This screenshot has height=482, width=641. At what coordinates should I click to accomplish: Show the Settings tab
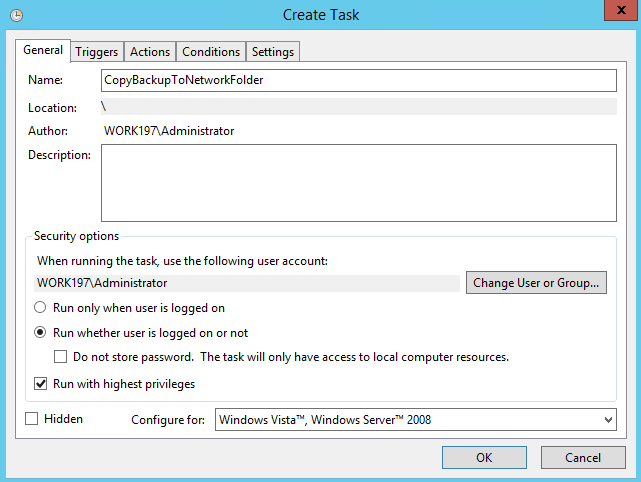pos(273,52)
